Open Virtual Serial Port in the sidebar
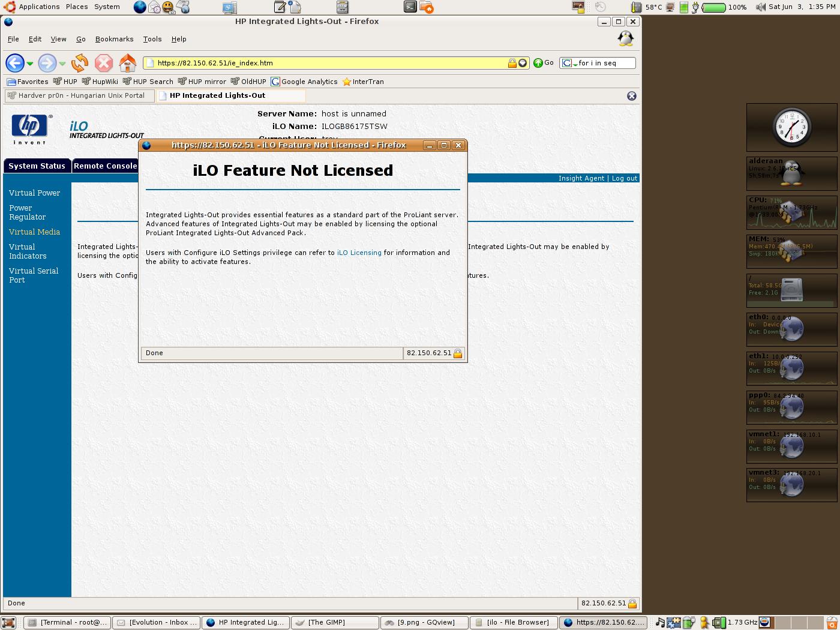840x630 pixels. point(34,275)
